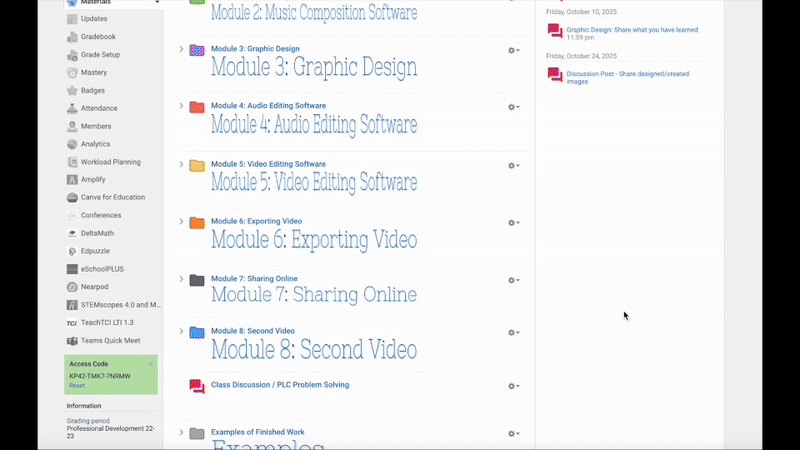800x450 pixels.
Task: Click the TeachTCI LTI 1.3 icon
Action: [72, 322]
